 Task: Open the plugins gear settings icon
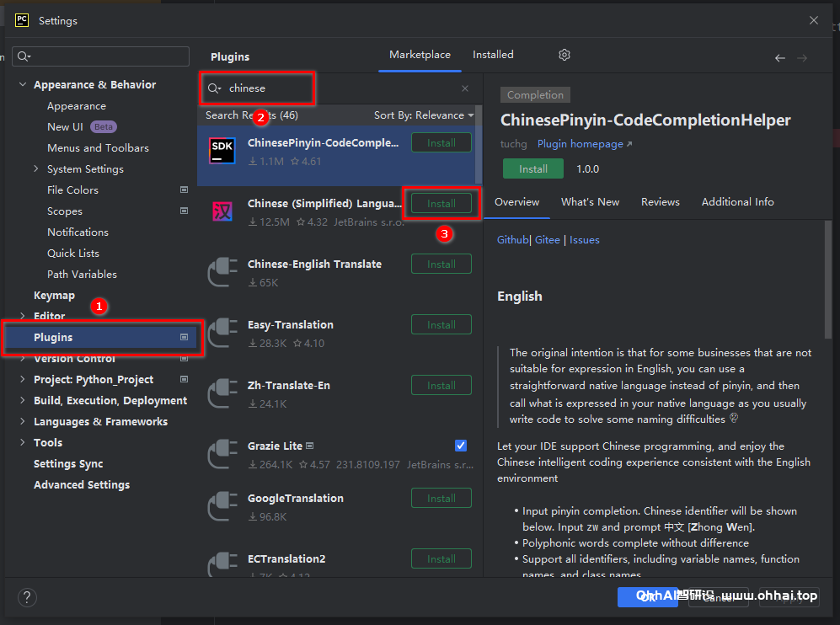coord(564,55)
